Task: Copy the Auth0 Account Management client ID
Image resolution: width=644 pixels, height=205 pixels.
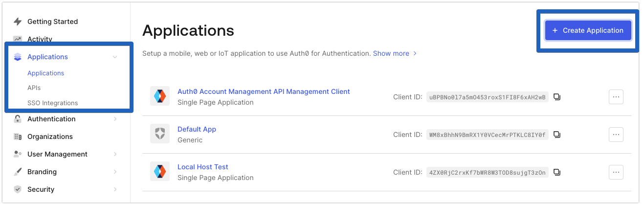Action: point(556,97)
